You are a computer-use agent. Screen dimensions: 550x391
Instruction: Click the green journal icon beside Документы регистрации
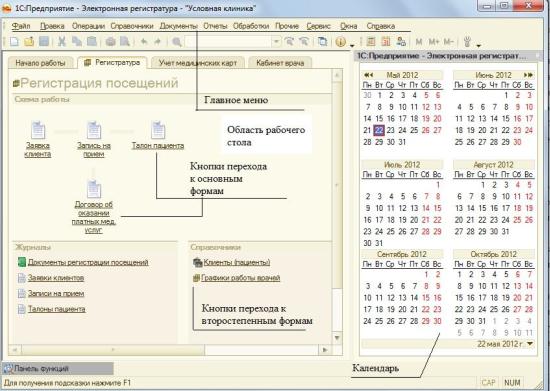point(22,262)
